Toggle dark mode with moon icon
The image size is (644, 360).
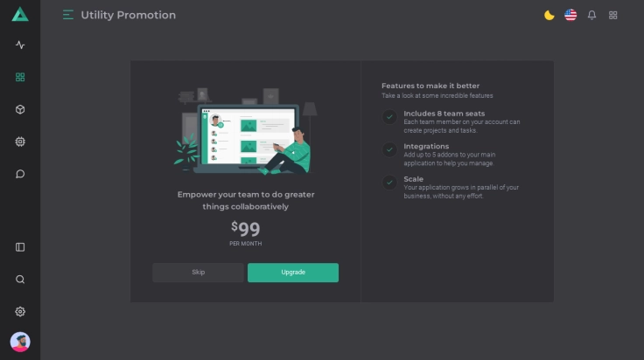pyautogui.click(x=549, y=15)
